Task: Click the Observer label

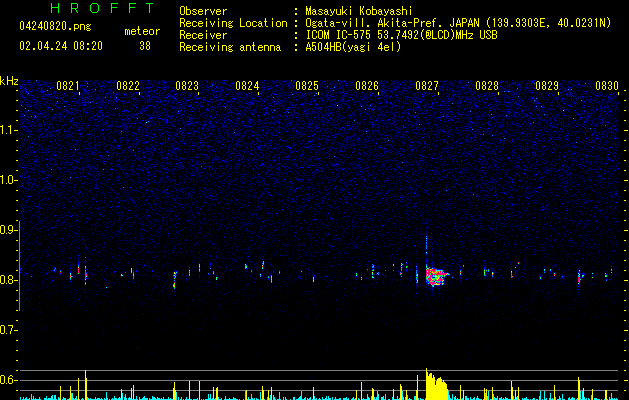Action: click(x=203, y=11)
